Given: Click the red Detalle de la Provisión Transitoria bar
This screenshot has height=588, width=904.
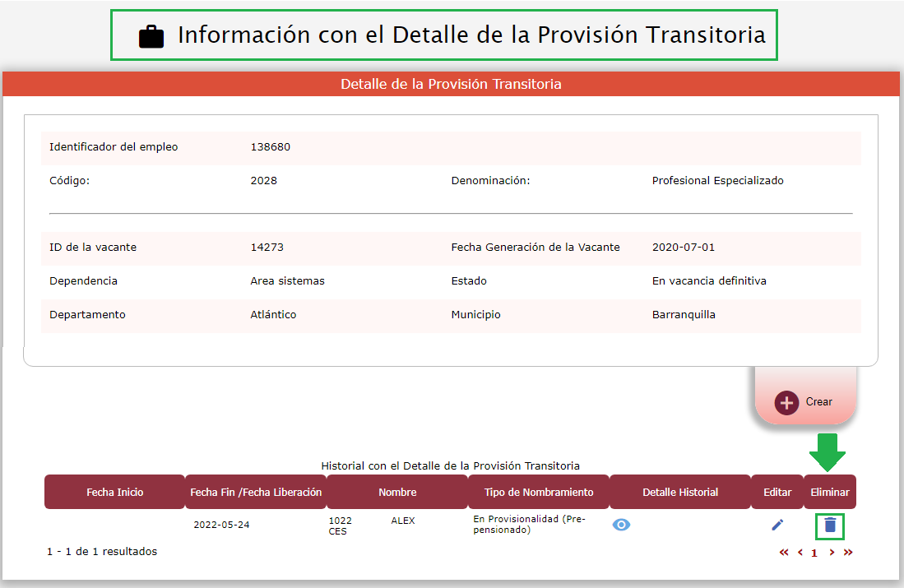Looking at the screenshot, I should [x=452, y=84].
